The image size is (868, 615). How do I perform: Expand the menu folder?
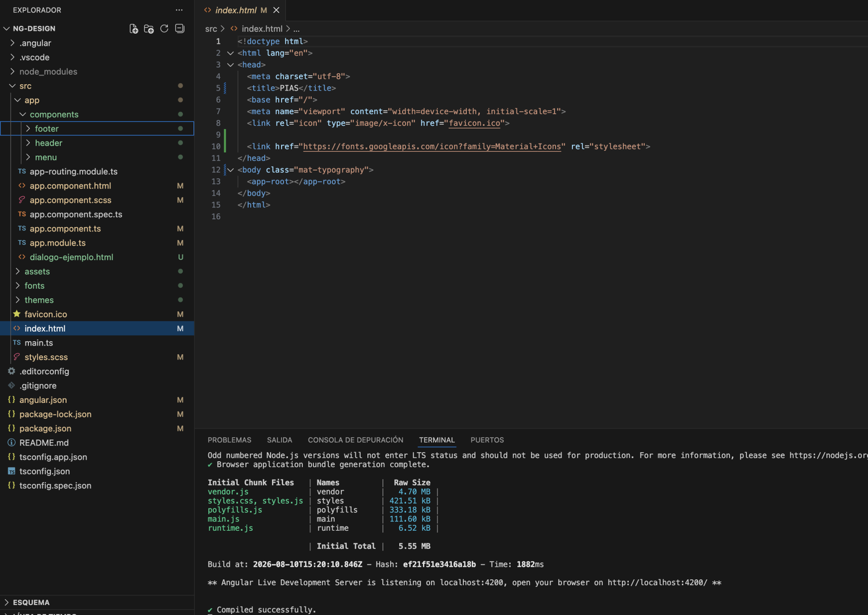click(x=28, y=157)
